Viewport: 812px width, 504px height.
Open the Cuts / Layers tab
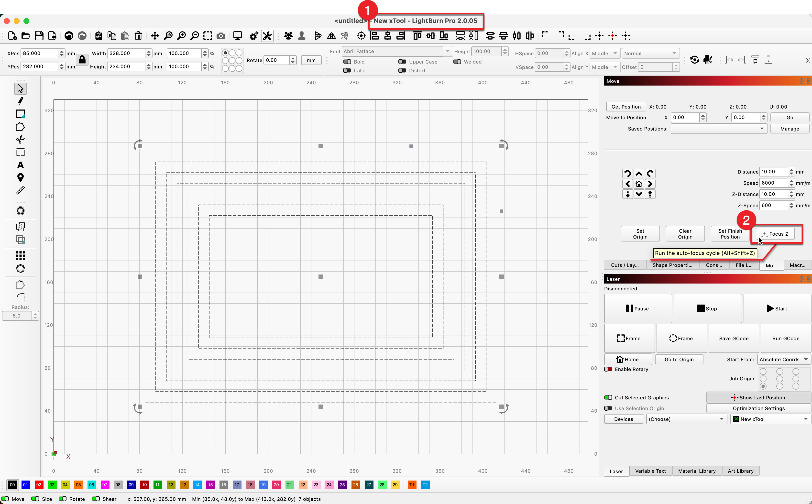pos(625,265)
